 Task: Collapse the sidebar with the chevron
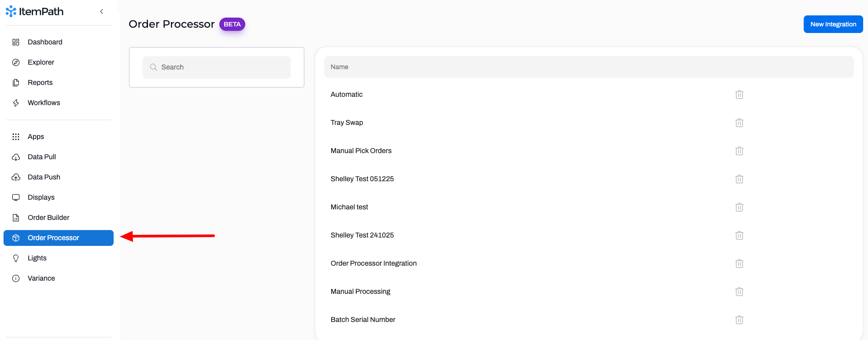[102, 11]
